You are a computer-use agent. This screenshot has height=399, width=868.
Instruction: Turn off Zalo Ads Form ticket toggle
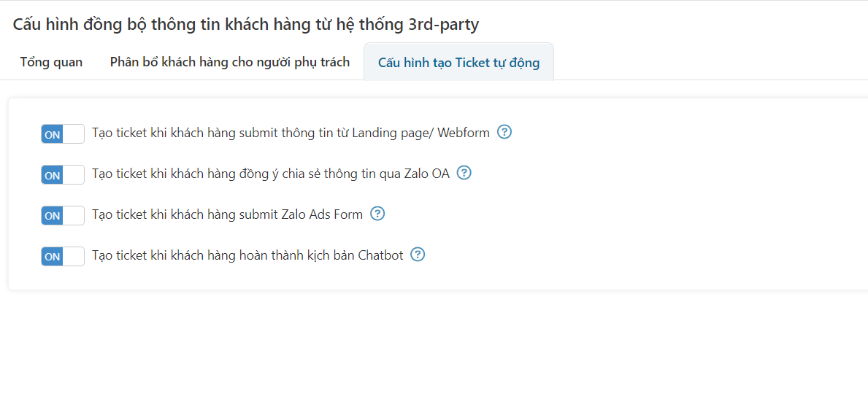pos(63,215)
